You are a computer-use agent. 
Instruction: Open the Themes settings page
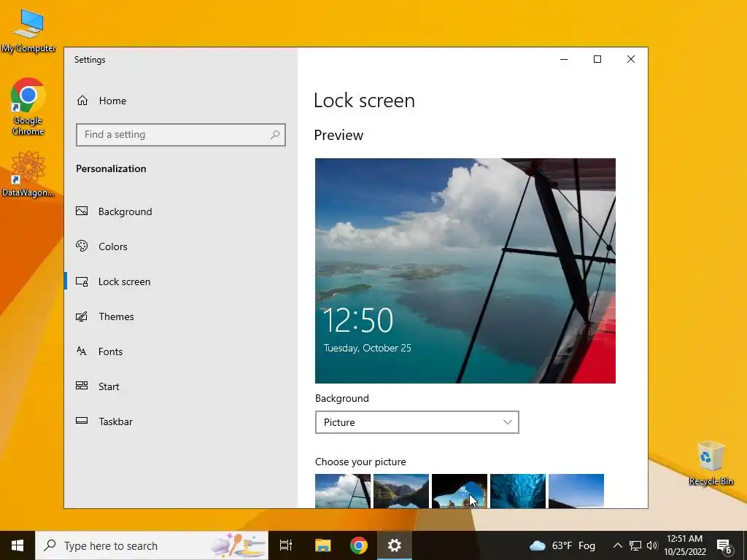[180, 316]
